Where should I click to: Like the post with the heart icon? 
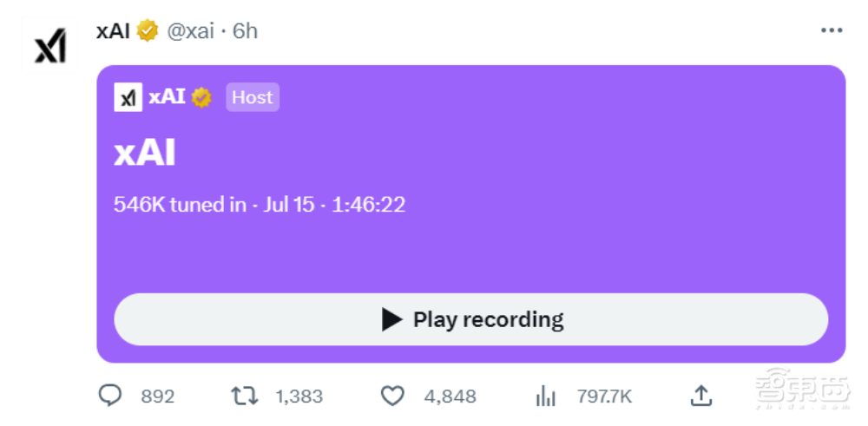[x=393, y=397]
